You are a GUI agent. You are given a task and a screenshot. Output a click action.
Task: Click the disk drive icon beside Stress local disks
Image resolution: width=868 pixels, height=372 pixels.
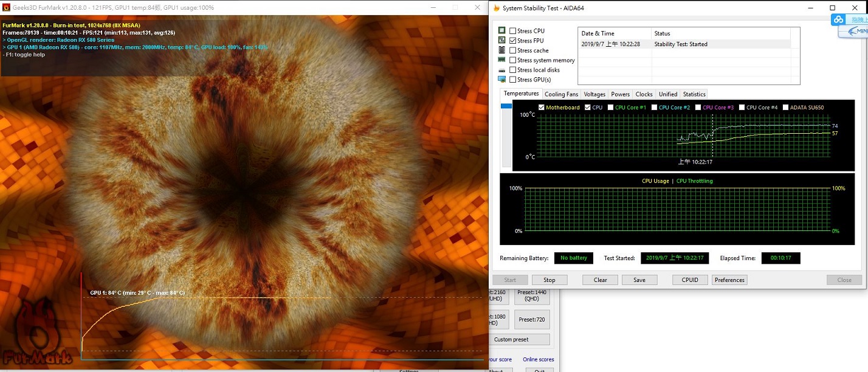tap(502, 70)
